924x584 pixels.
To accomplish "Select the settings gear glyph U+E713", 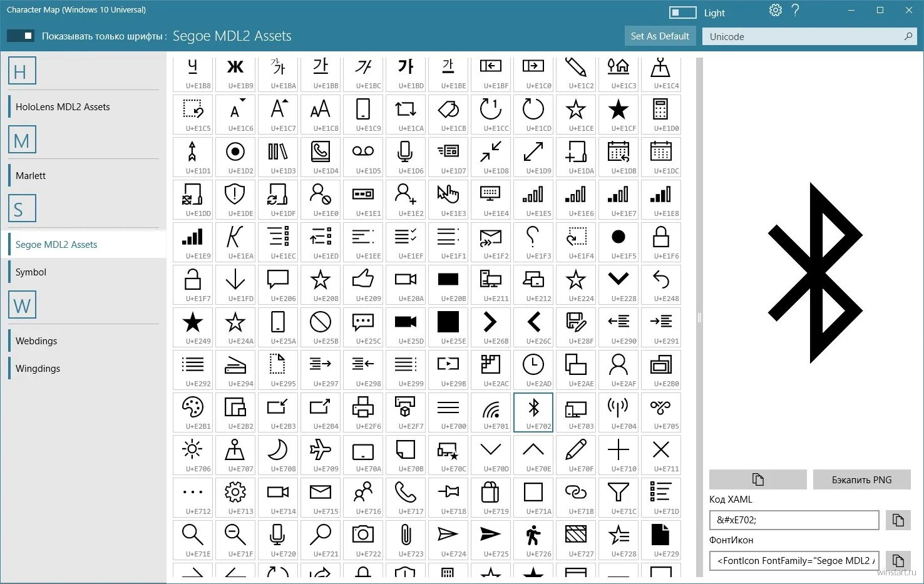I will click(x=235, y=498).
